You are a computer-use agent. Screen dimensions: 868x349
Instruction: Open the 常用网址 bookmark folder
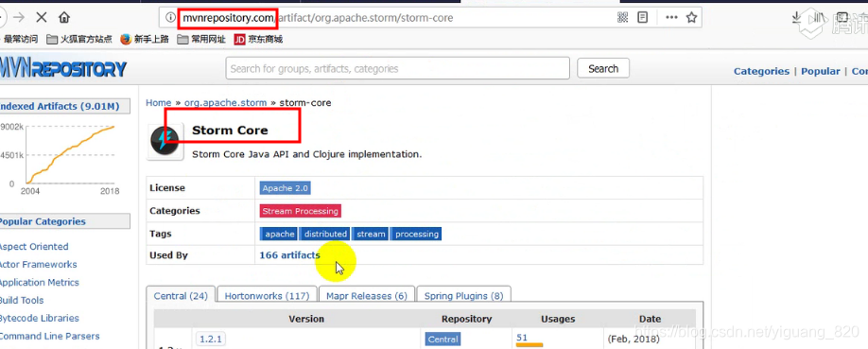[x=201, y=39]
